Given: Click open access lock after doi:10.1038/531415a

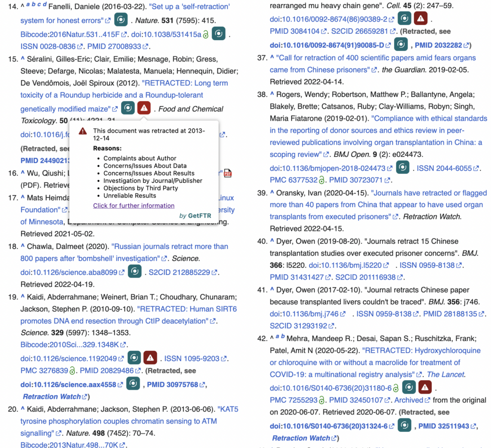Looking at the screenshot, I should pyautogui.click(x=206, y=34).
